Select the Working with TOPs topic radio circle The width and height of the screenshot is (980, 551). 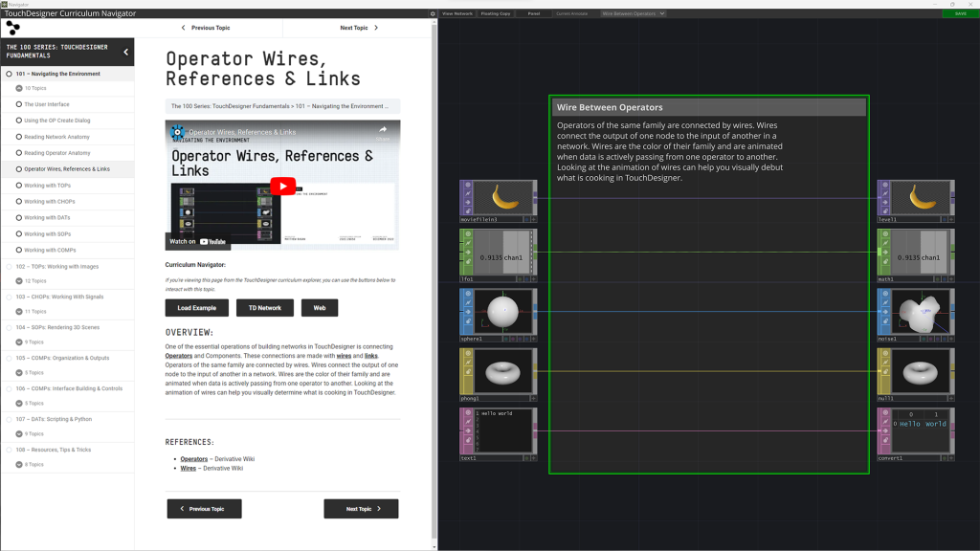pos(18,185)
